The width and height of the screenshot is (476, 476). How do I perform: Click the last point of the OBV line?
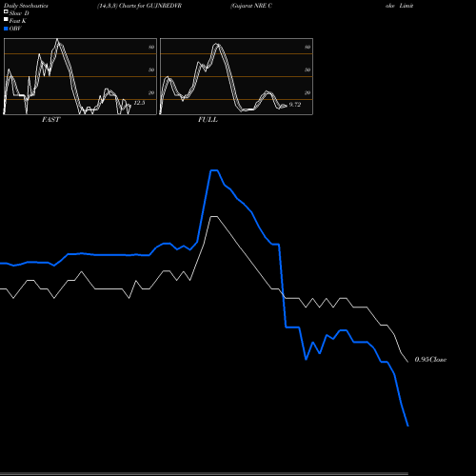pyautogui.click(x=407, y=426)
